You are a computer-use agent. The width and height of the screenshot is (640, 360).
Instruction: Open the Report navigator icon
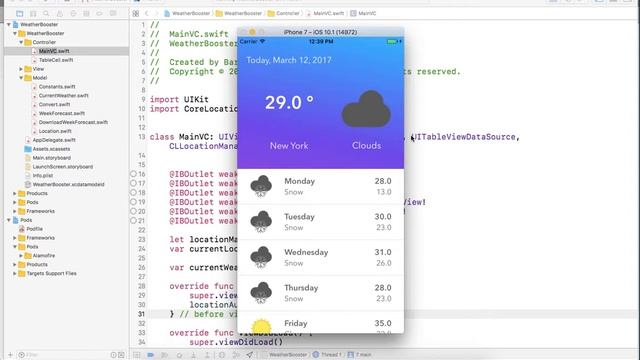(x=113, y=13)
